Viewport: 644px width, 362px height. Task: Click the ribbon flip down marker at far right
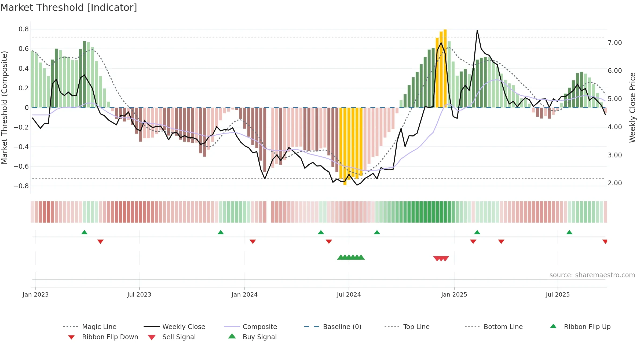pos(605,242)
